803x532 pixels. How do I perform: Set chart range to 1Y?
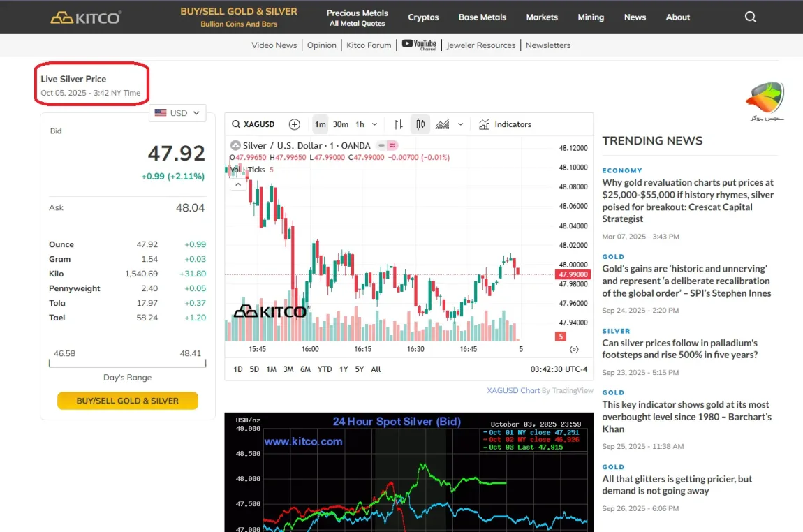[x=344, y=369]
